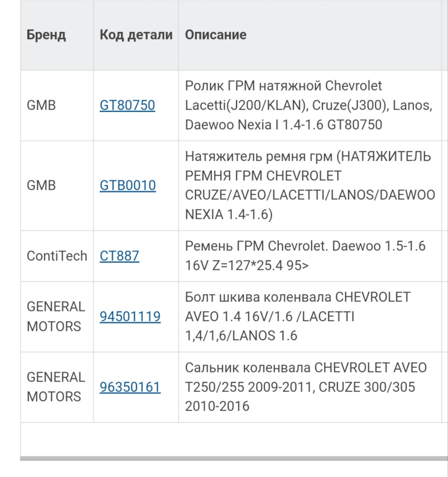Click the Описание column header
This screenshot has height=477, width=448.
click(x=216, y=35)
